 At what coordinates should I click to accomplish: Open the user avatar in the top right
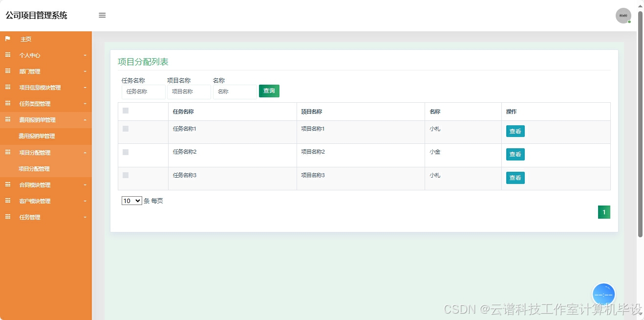(623, 15)
